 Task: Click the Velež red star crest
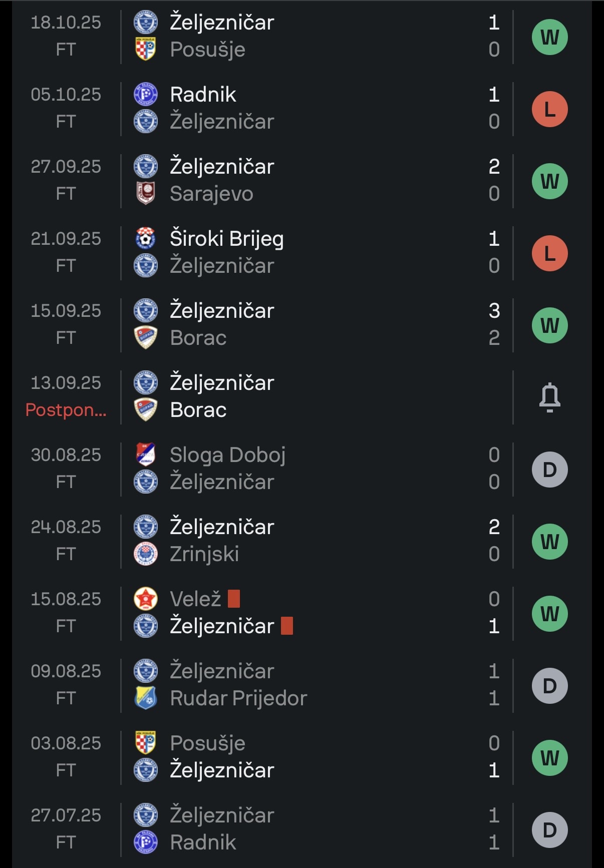146,599
